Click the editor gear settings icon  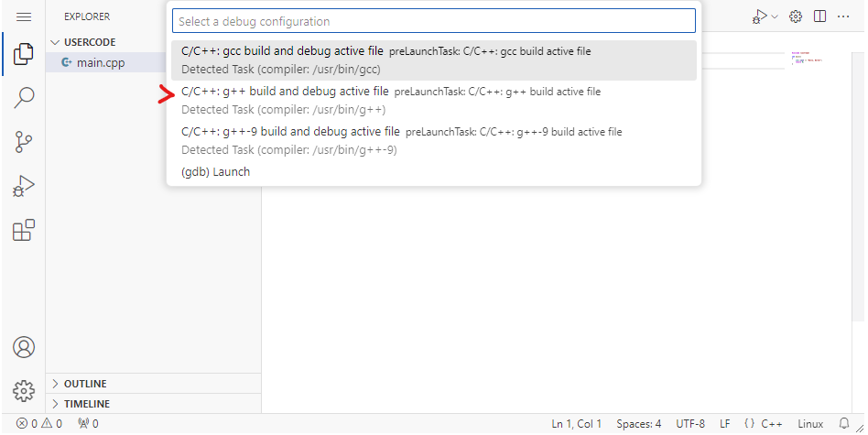[796, 16]
